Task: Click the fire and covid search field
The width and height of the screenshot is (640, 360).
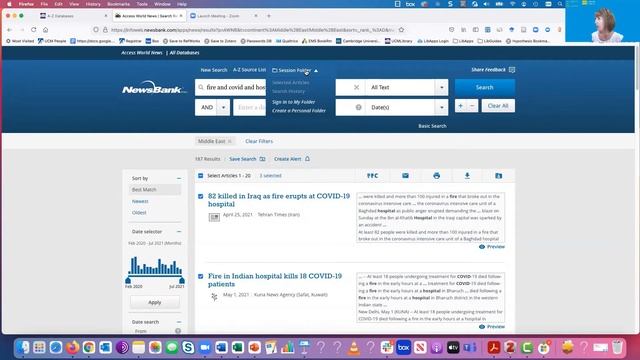Action: click(230, 87)
